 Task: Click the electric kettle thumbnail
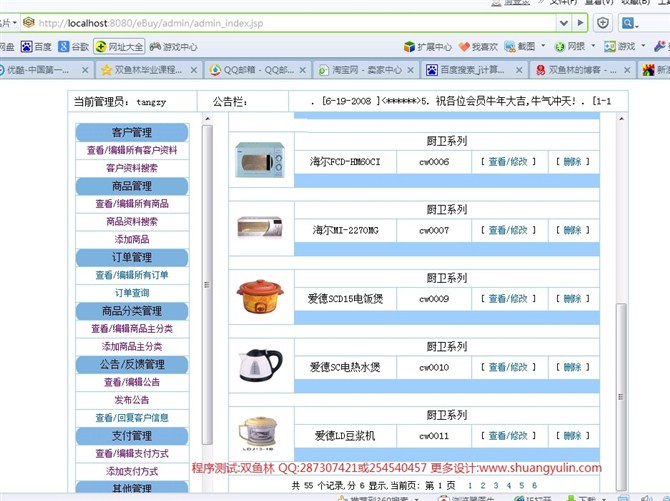click(260, 365)
